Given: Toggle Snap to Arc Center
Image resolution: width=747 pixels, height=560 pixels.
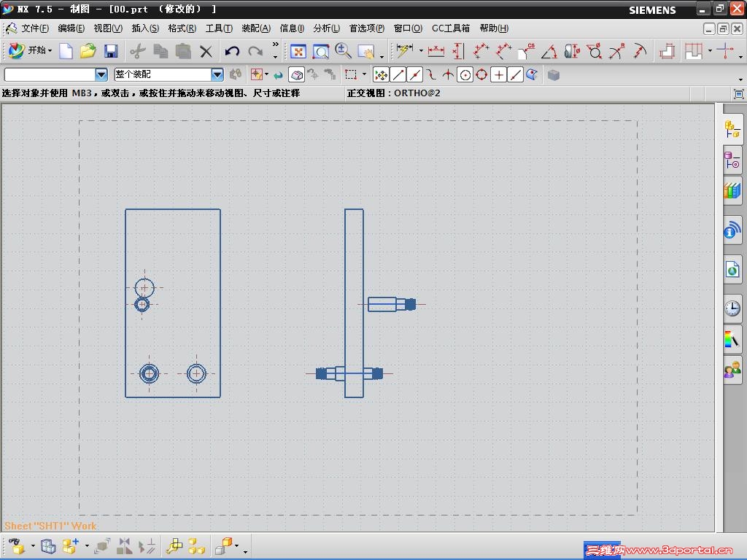Looking at the screenshot, I should click(x=465, y=75).
